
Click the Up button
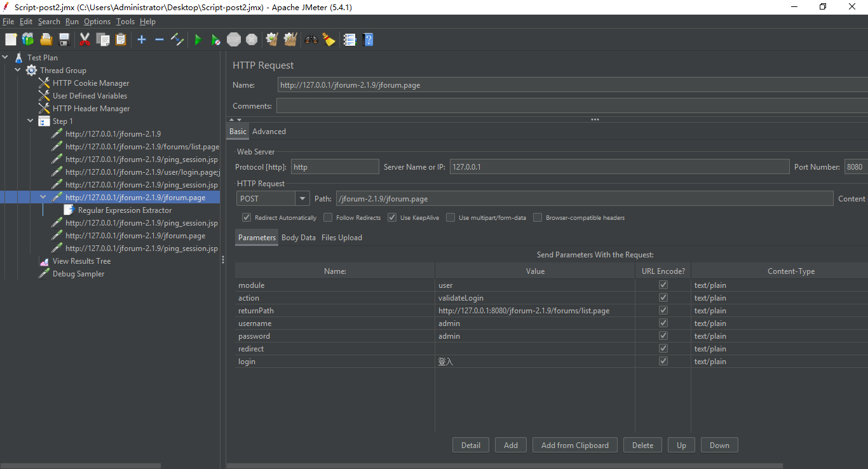(x=681, y=445)
